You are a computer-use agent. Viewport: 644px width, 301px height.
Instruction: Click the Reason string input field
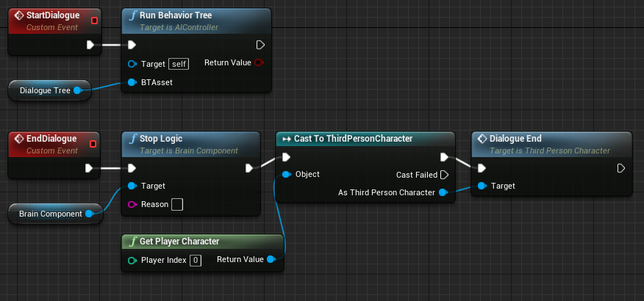click(177, 204)
